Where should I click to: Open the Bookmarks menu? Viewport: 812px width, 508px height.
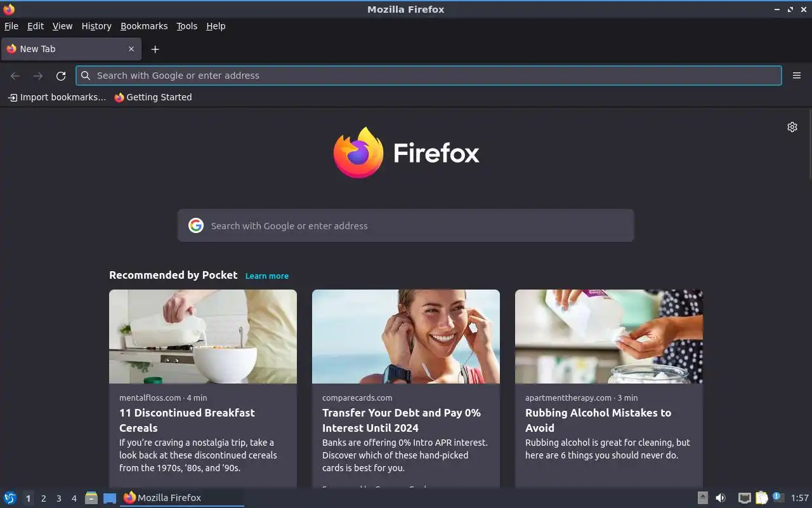(144, 26)
